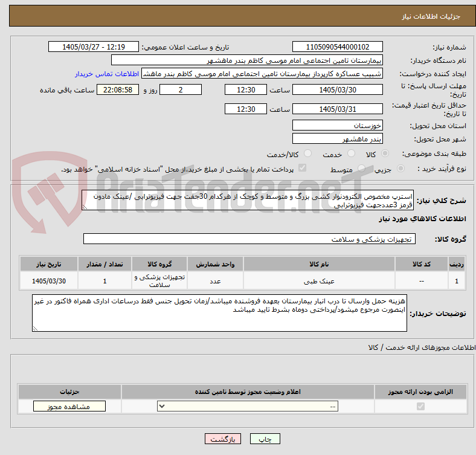Open the permit status dropdown
Image resolution: width=476 pixels, height=455 pixels.
tap(248, 406)
